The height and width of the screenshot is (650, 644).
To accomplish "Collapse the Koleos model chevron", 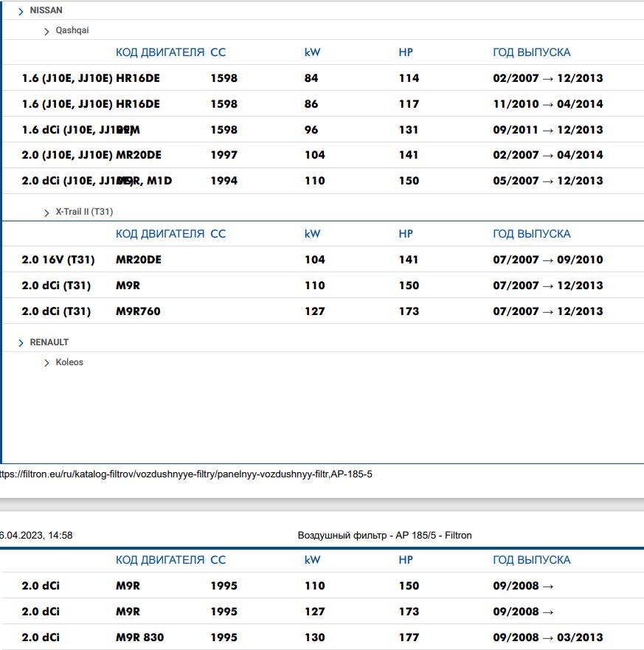I will (46, 363).
